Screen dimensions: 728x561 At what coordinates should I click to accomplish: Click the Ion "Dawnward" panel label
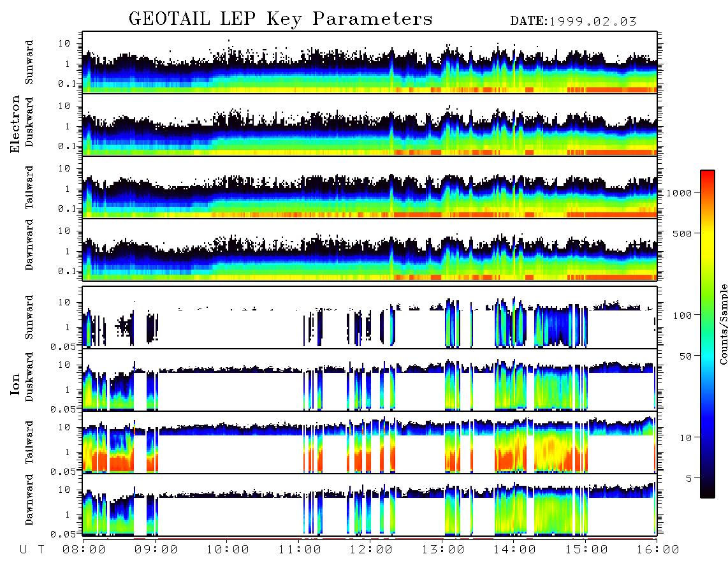coord(29,500)
